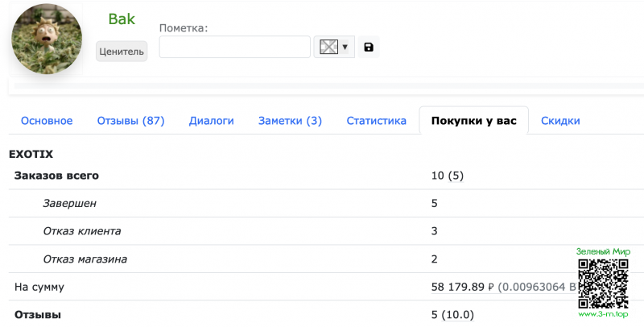
Task: Open the Заметки (3) tab
Action: [290, 121]
